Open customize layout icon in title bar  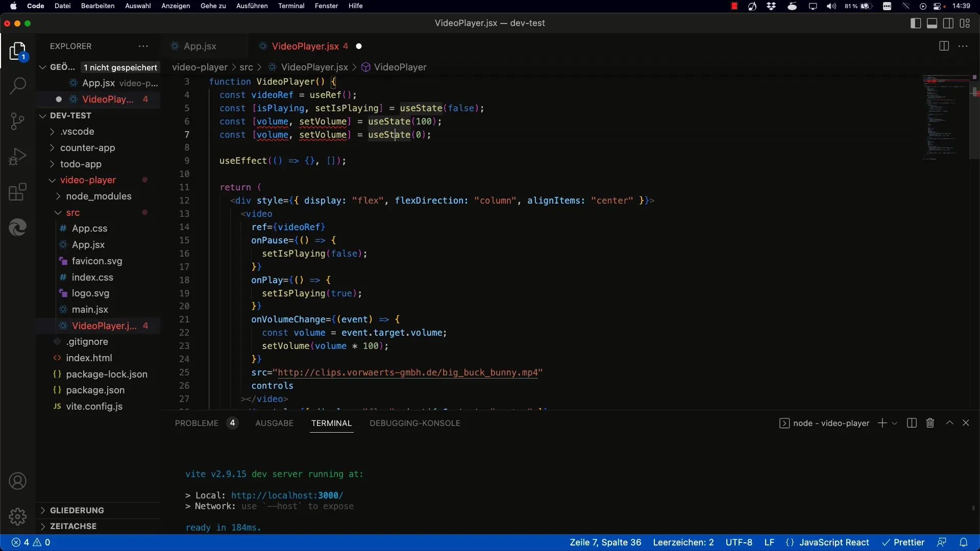pyautogui.click(x=965, y=23)
